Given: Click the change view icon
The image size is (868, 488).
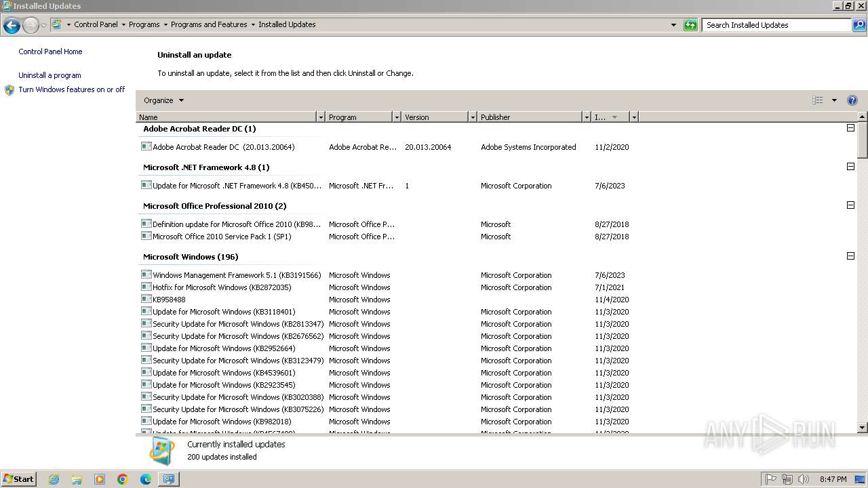Looking at the screenshot, I should pos(818,100).
